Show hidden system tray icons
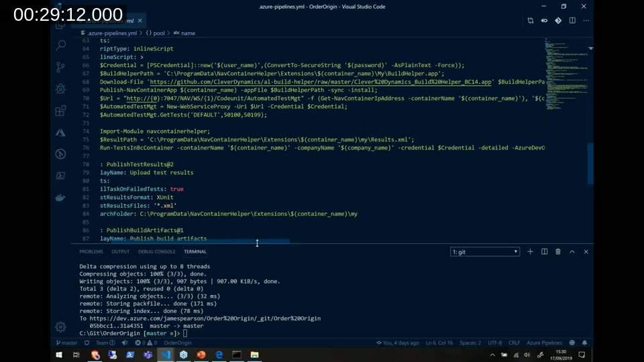The height and width of the screenshot is (362, 644). point(492,355)
